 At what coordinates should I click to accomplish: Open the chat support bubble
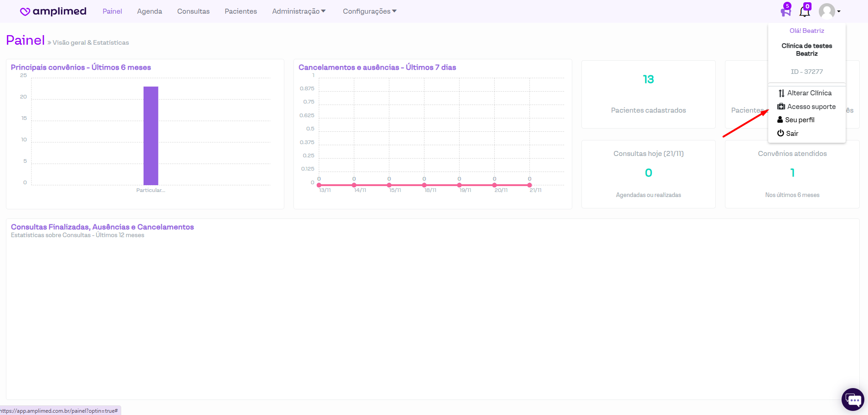(x=853, y=399)
